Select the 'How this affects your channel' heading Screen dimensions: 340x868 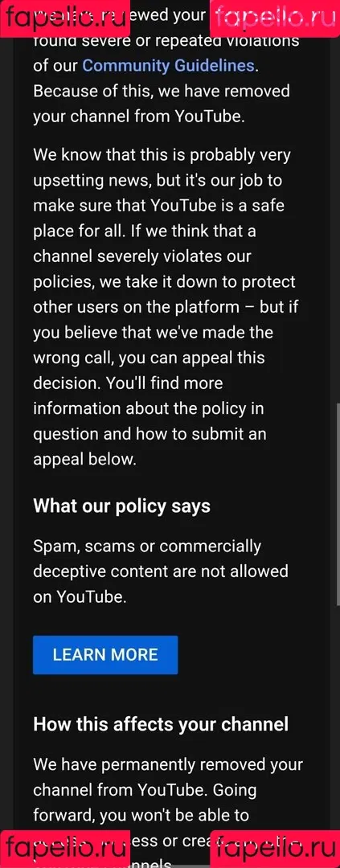point(161,724)
